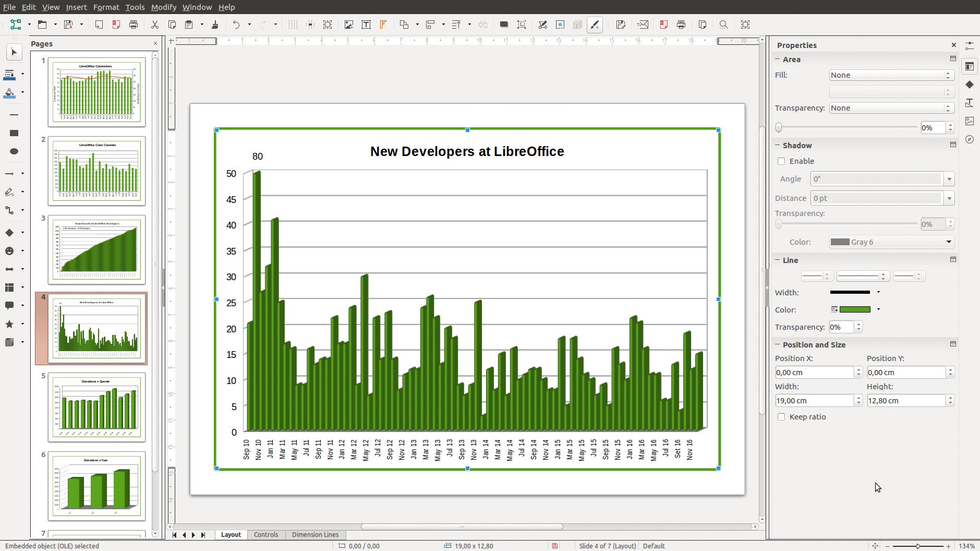Open the Save button dropdown arrow
The height and width of the screenshot is (551, 980).
point(81,25)
